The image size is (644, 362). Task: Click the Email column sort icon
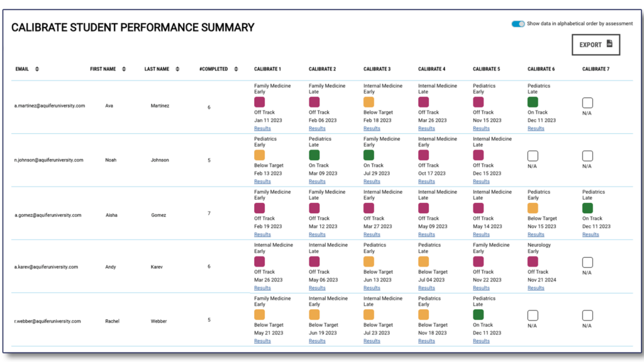(37, 69)
